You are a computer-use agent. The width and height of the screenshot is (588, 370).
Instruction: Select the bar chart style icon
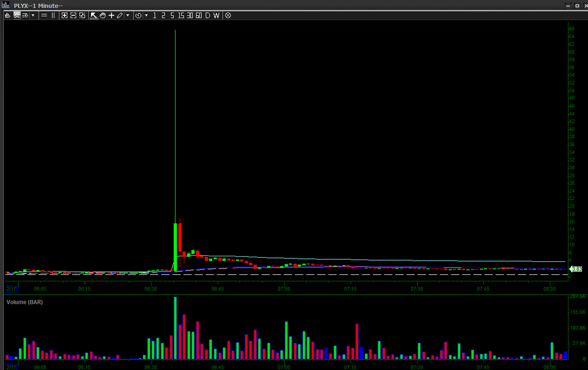coord(7,15)
